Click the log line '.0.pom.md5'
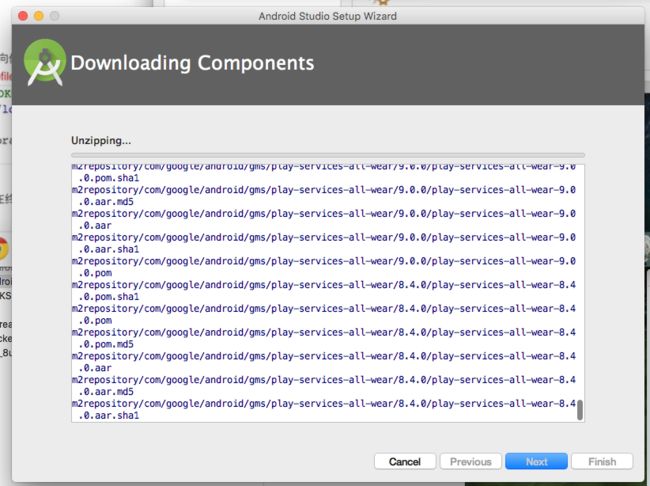Viewport: 650px width, 486px height. click(x=106, y=344)
